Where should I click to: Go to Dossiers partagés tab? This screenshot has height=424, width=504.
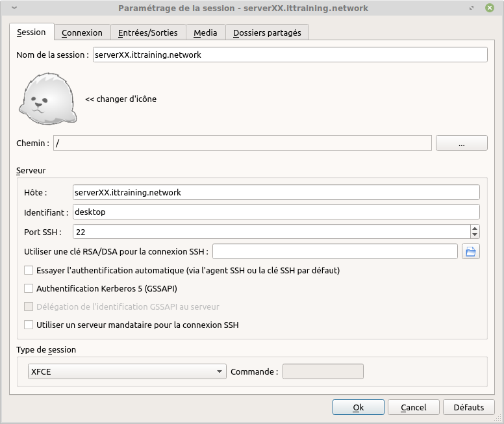coord(267,32)
